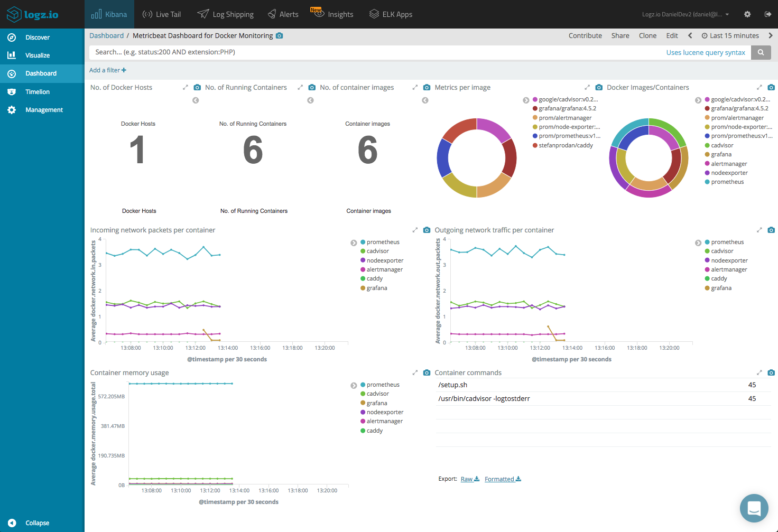
Task: Open the ELK Apps tab
Action: (391, 14)
